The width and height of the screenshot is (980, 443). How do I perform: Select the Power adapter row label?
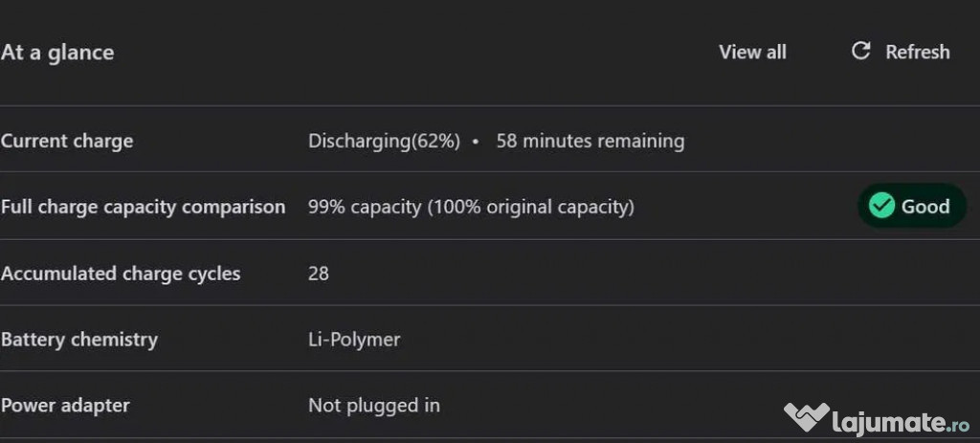(x=65, y=406)
